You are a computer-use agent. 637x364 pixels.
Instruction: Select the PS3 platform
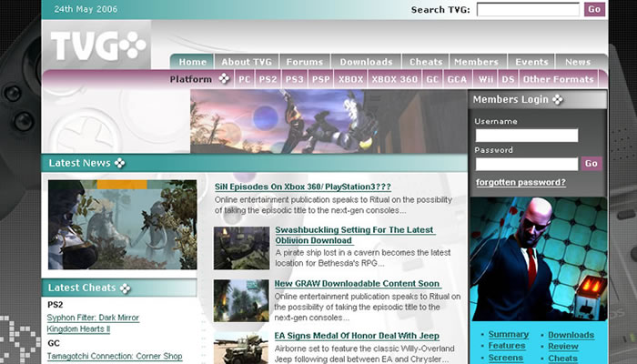(295, 79)
